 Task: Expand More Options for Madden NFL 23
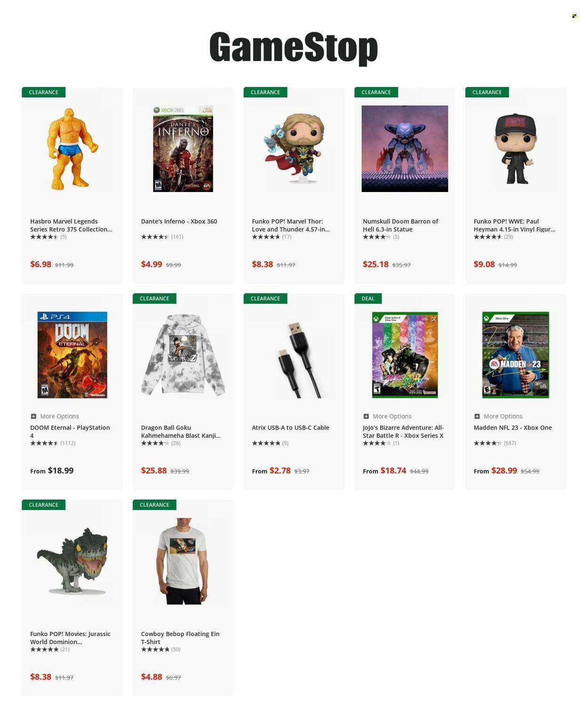tap(498, 416)
